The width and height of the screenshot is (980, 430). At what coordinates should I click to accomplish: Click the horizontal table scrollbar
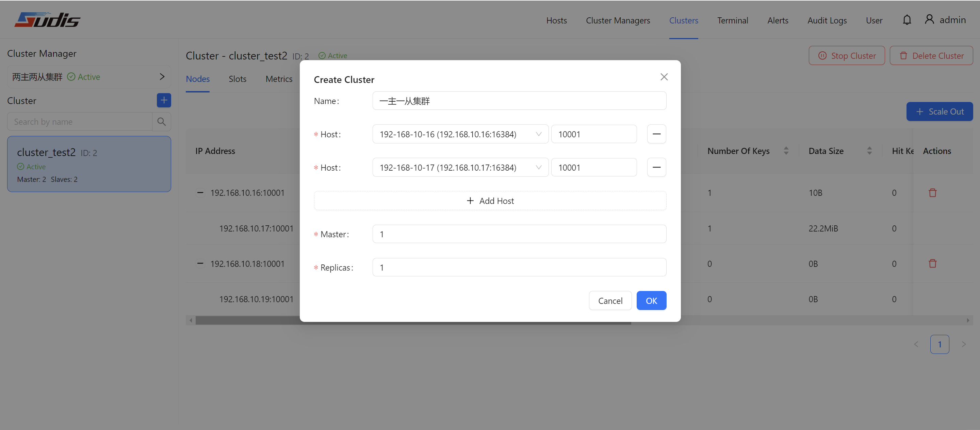pos(413,321)
